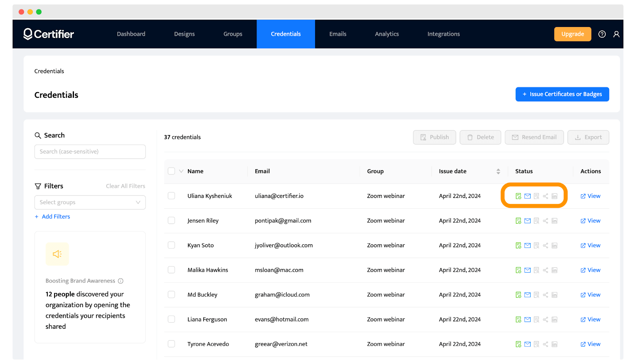Click the email greear@verizon.net
Image resolution: width=636 pixels, height=364 pixels.
click(281, 344)
